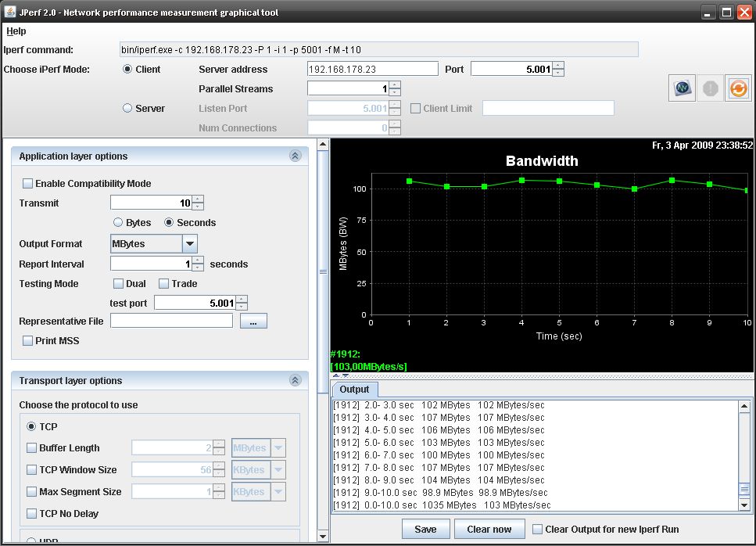Click the splitter arrows below the bandwidth graph
The image size is (756, 546).
coord(341,375)
